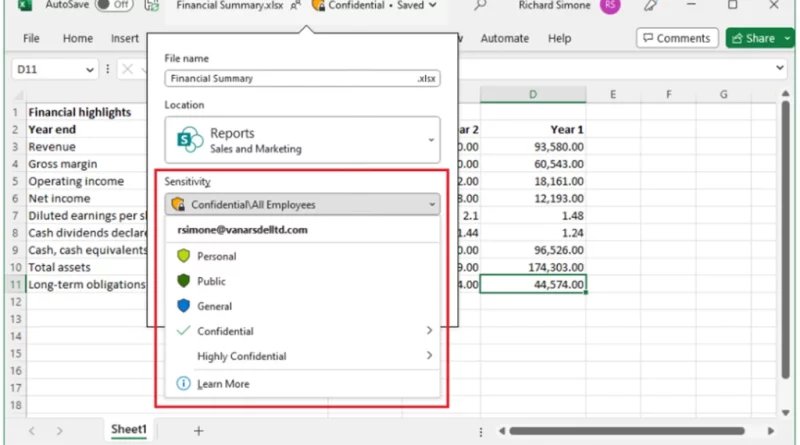
Task: Select the Financial highlights cell
Action: (86, 112)
